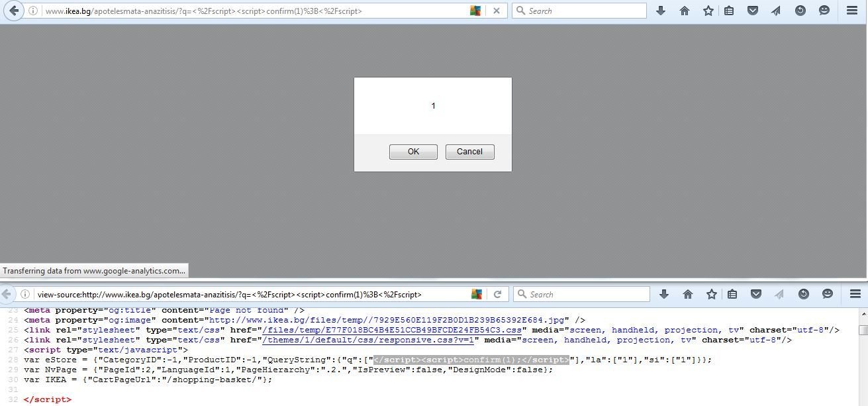Viewport: 868px width, 406px height.
Task: Dismiss the confirm dialog with Cancel
Action: point(469,152)
